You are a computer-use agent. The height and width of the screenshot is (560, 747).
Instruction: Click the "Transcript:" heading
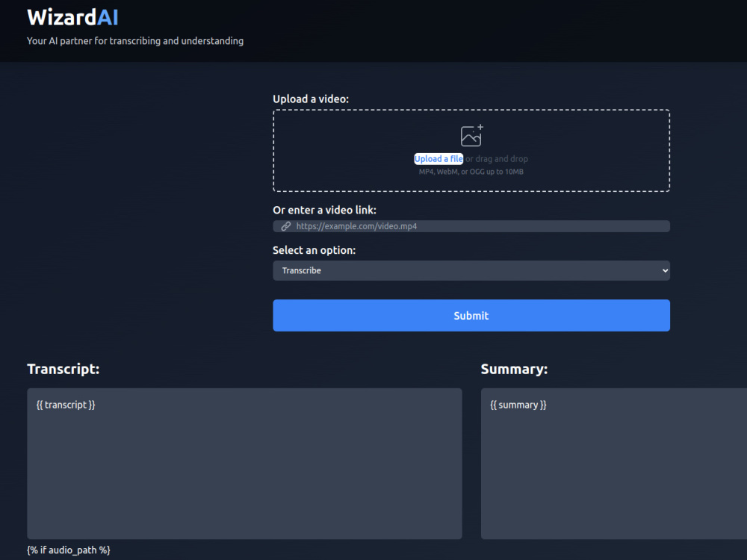[63, 369]
